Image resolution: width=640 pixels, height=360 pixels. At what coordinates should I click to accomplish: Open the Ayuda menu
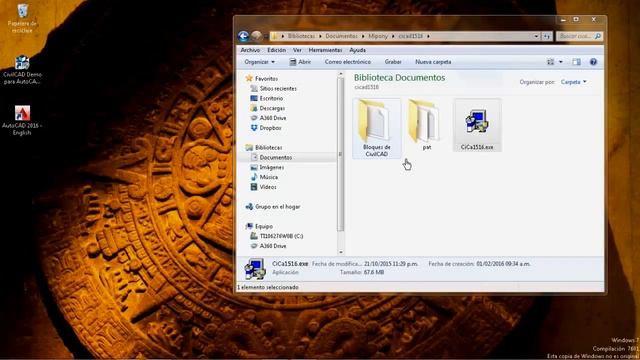[x=358, y=50]
